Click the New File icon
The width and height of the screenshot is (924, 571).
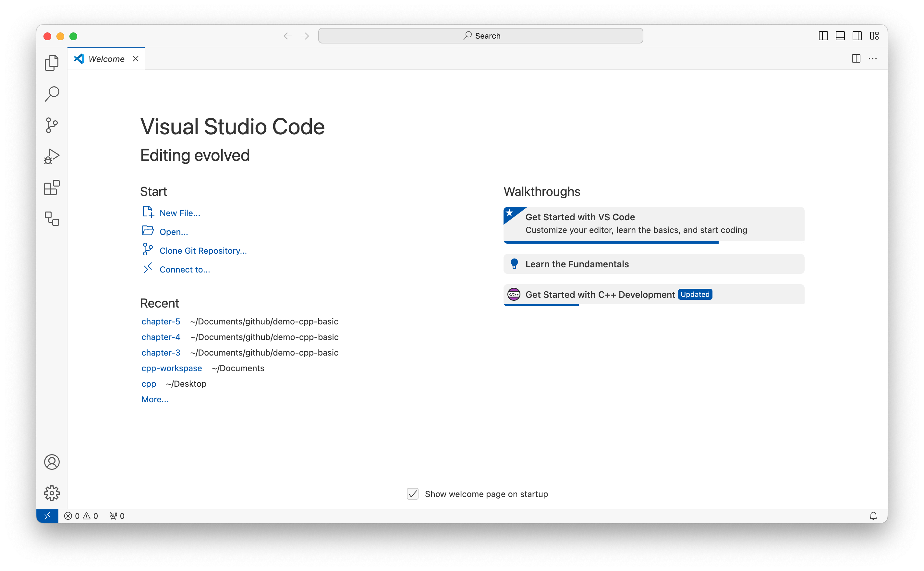(x=148, y=212)
